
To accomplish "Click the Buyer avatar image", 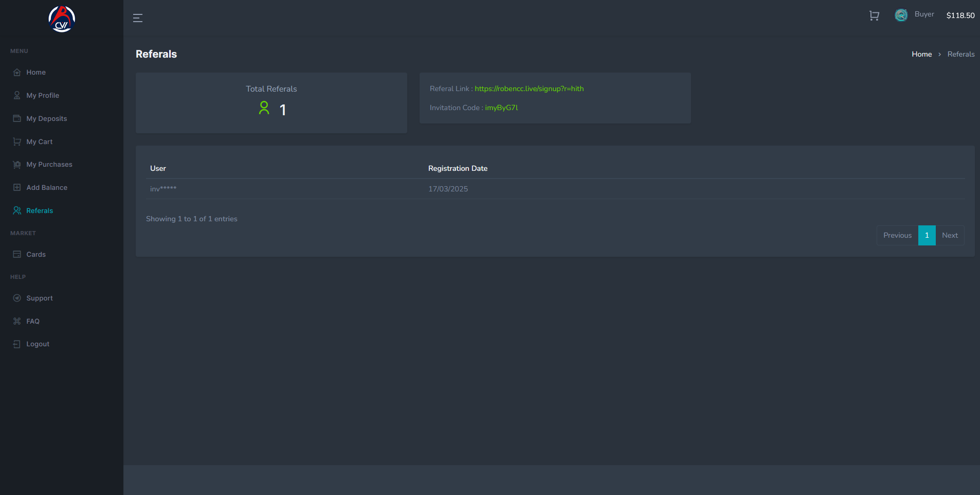I will coord(901,15).
